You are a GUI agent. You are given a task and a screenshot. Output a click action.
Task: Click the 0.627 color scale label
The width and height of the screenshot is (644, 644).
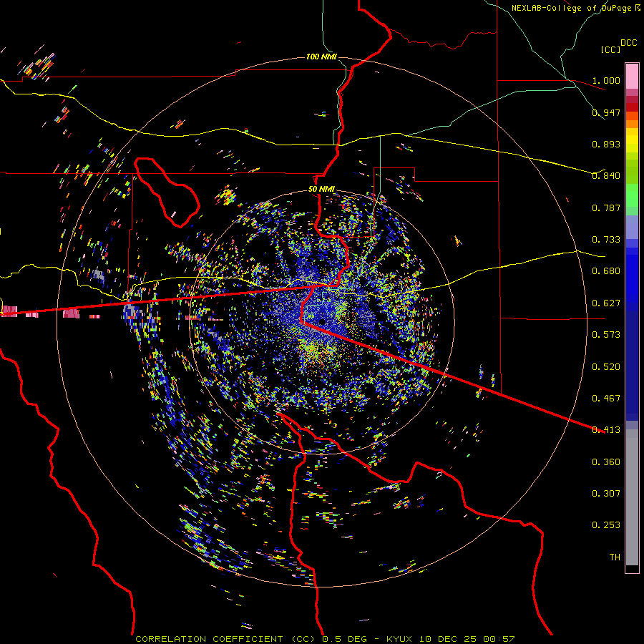click(606, 303)
